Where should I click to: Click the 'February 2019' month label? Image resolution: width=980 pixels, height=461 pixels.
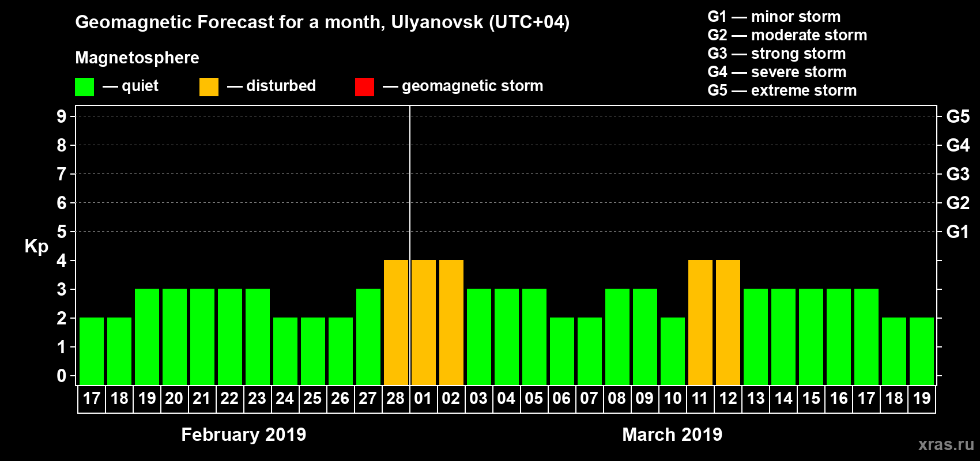point(244,434)
